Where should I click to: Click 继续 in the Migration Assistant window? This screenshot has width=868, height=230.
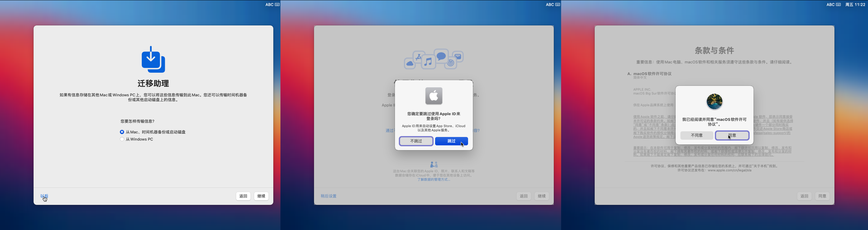point(261,196)
